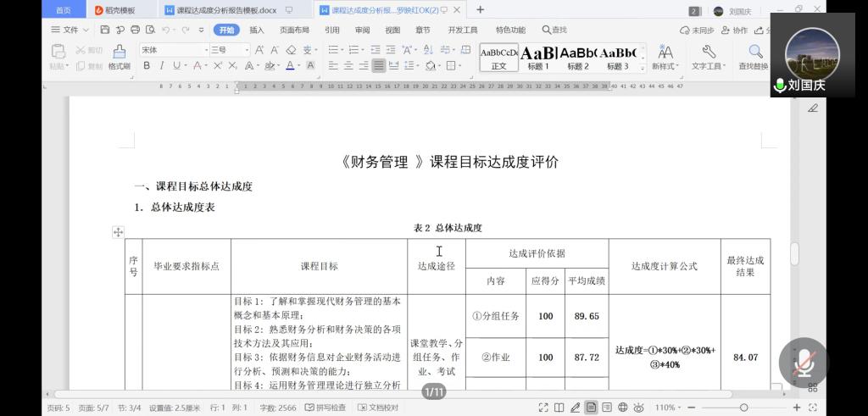Click the muted microphone button
This screenshot has height=416, width=868.
(804, 362)
